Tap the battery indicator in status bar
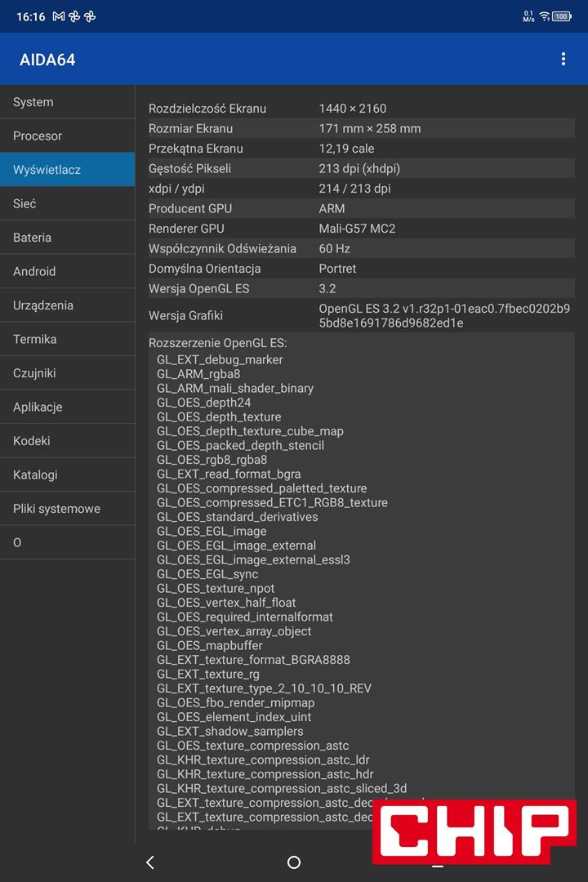588x882 pixels. [562, 16]
